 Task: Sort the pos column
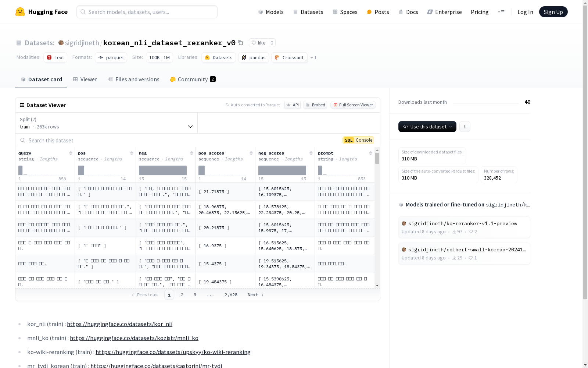coord(132,153)
